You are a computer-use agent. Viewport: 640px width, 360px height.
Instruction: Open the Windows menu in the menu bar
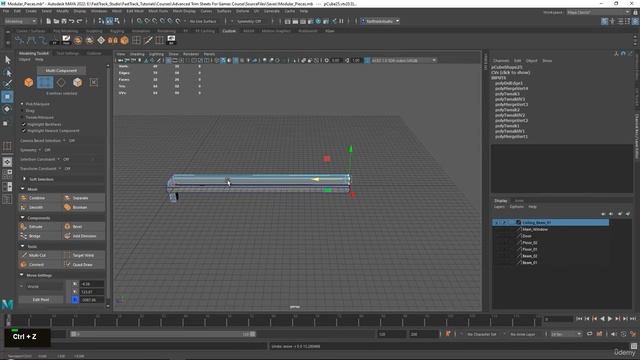(99, 11)
